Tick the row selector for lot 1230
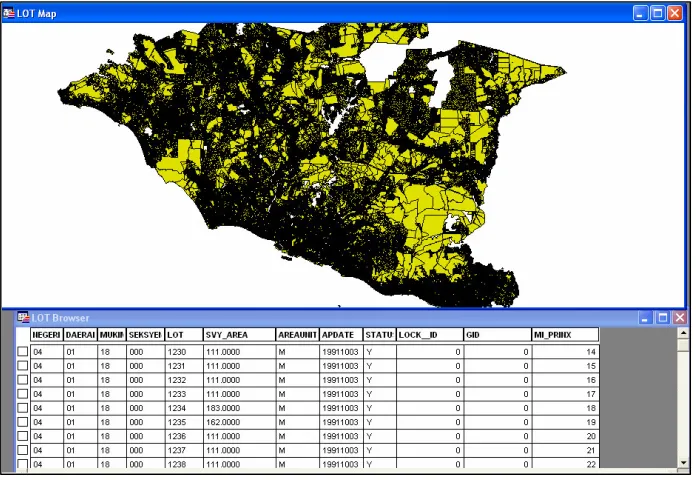The width and height of the screenshot is (696, 480). point(23,352)
